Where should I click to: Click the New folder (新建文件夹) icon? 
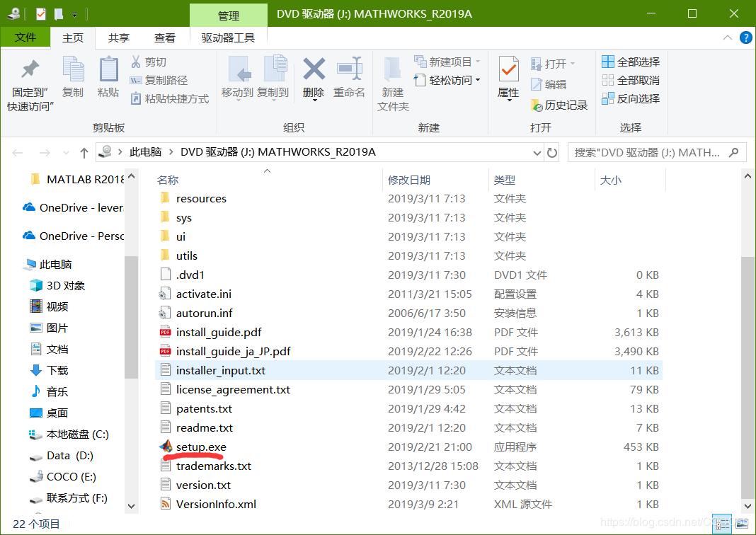tap(392, 69)
